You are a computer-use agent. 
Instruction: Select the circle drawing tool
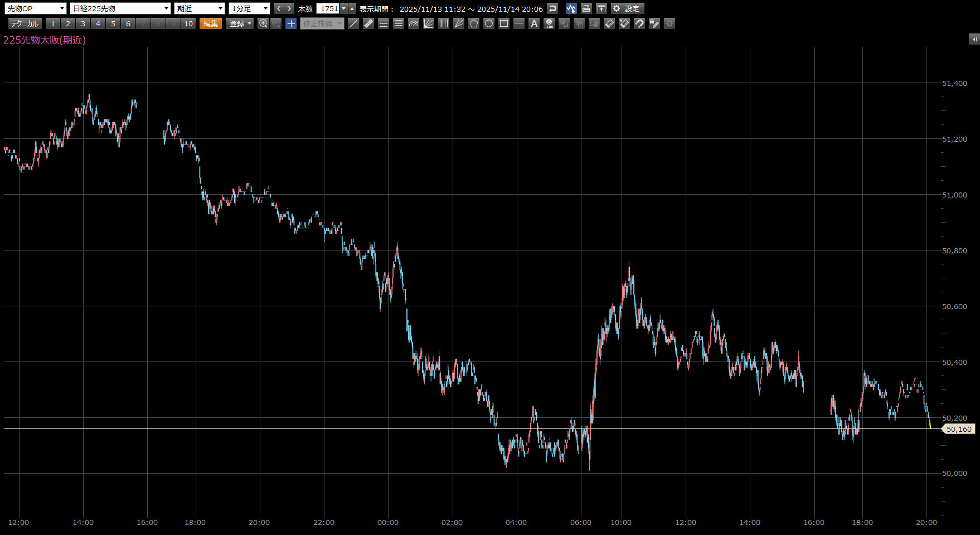489,23
